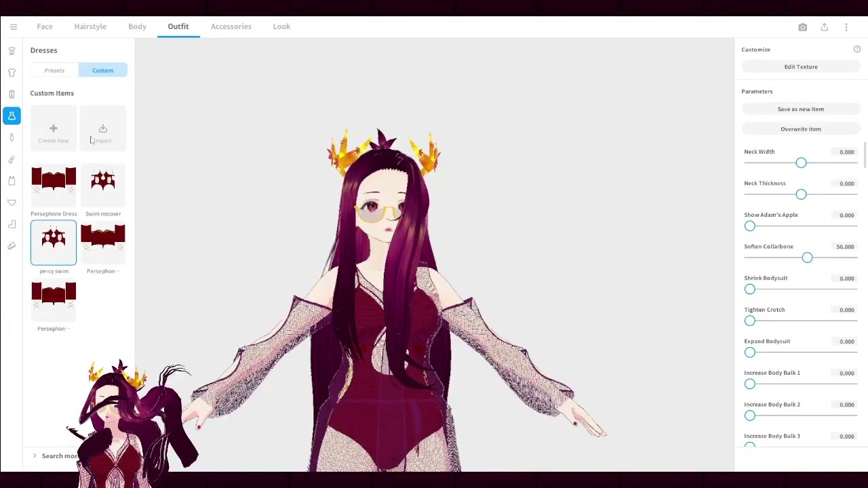
Task: Click the Tighten Crotch value field
Action: pyautogui.click(x=844, y=310)
